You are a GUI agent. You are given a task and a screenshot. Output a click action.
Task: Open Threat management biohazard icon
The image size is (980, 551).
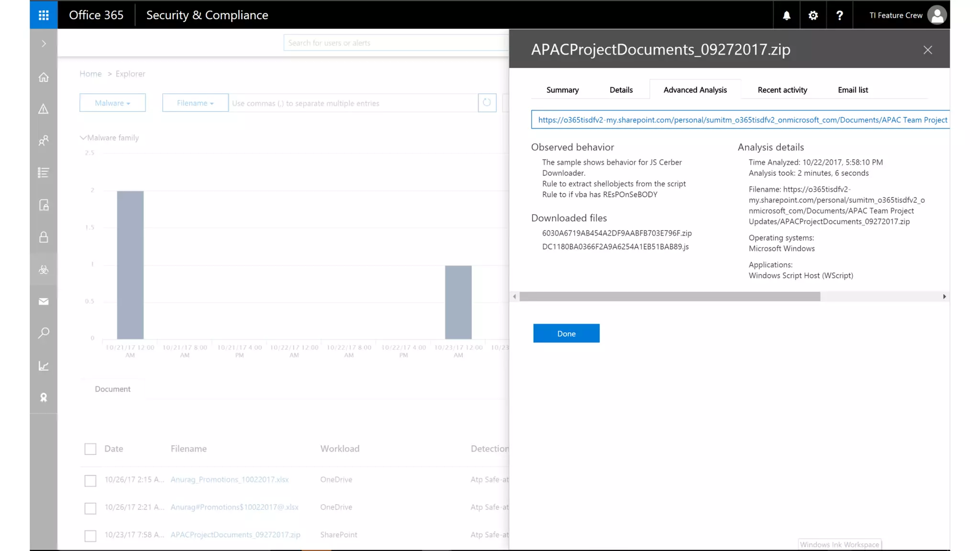tap(44, 270)
